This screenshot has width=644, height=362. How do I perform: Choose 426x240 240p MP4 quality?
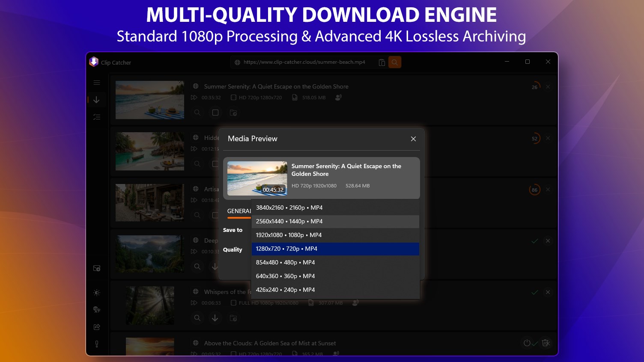pyautogui.click(x=335, y=290)
